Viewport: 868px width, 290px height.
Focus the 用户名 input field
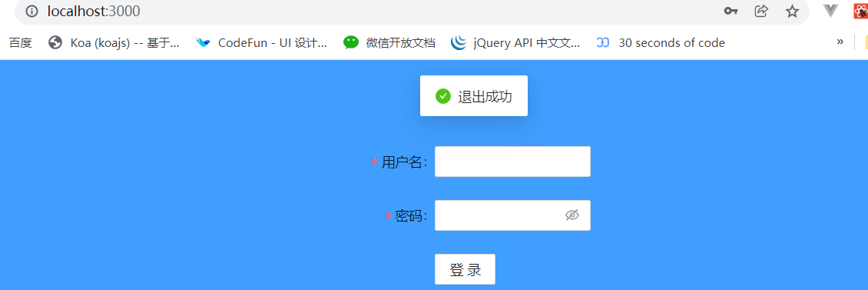[512, 162]
